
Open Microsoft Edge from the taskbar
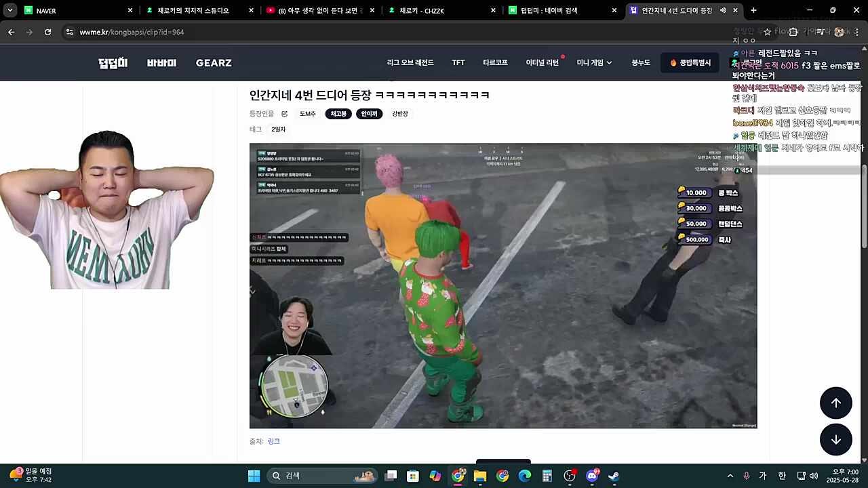pyautogui.click(x=525, y=476)
